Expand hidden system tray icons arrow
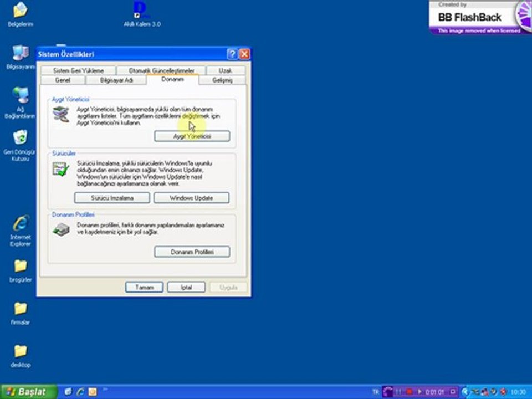 (x=465, y=392)
